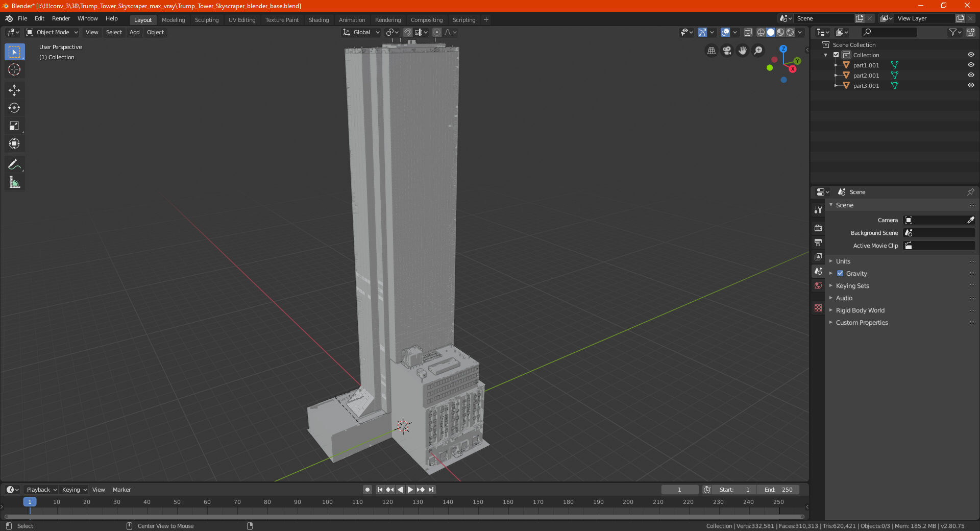Expand the Audio panel
980x531 pixels.
click(x=844, y=298)
